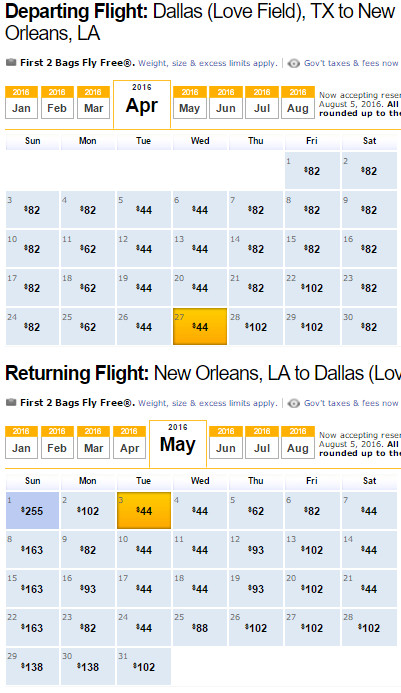
Task: Select Jan 2016 tab for departing flight
Action: click(x=21, y=103)
